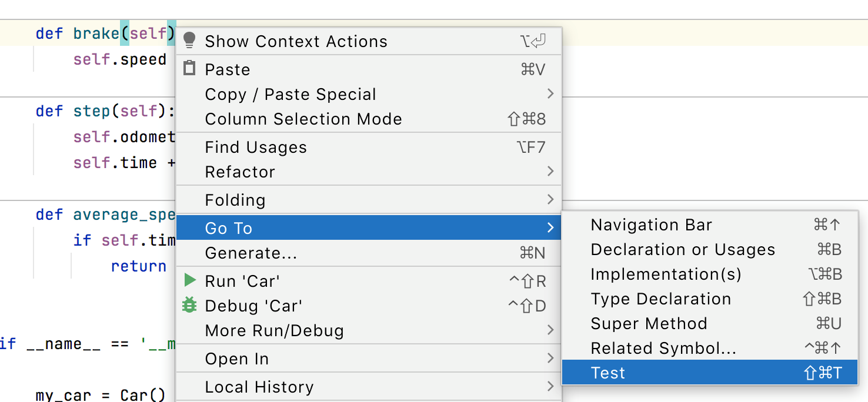Expand the Refactor submenu arrow
Viewport: 868px width, 402px height.
550,172
